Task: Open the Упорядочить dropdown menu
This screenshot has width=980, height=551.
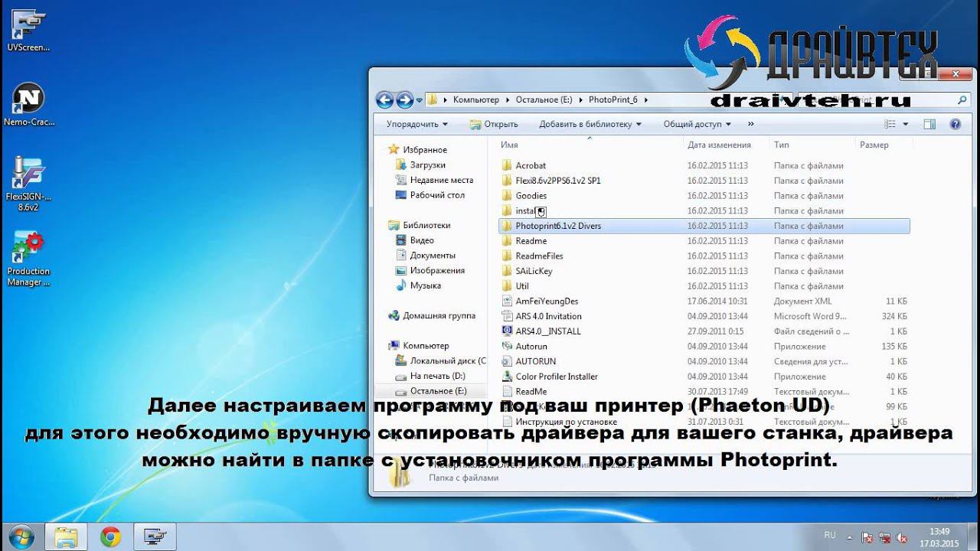Action: click(416, 124)
